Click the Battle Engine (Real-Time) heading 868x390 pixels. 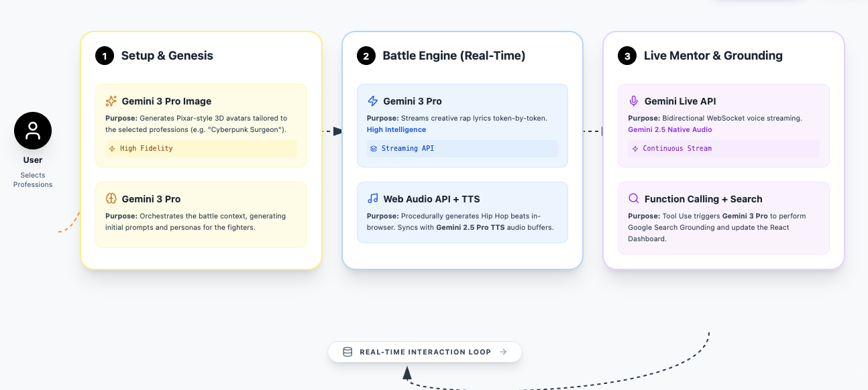coord(454,56)
